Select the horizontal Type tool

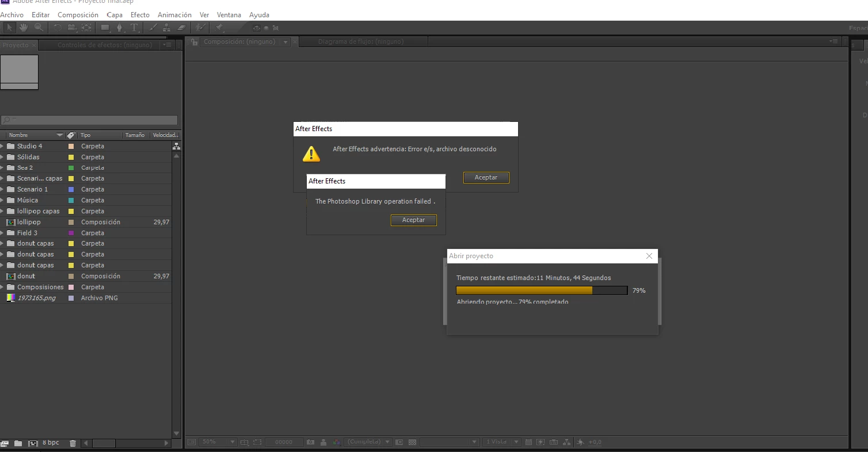click(x=134, y=27)
